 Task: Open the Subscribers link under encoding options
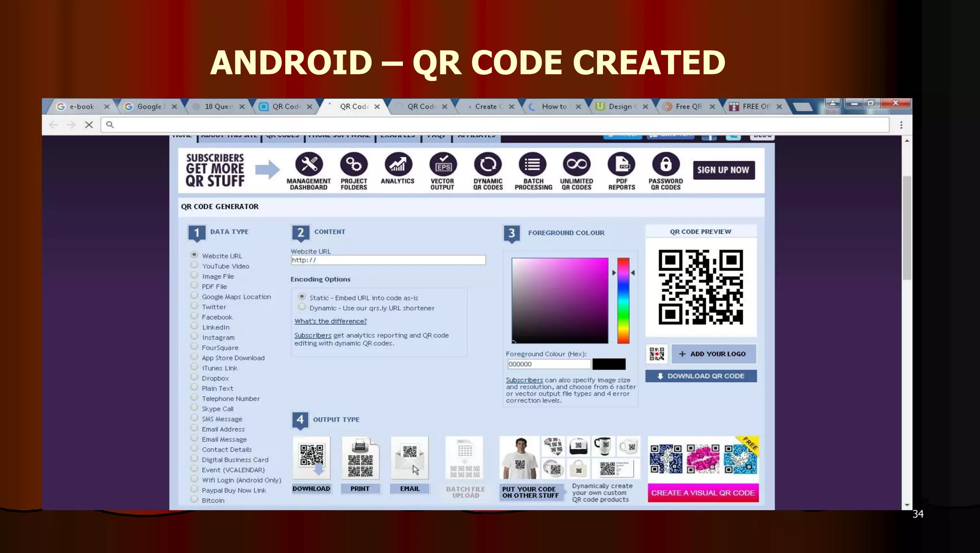coord(313,335)
